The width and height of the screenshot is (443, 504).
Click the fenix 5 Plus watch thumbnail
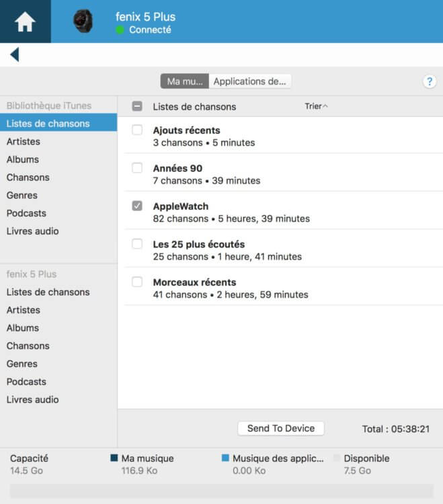(83, 22)
